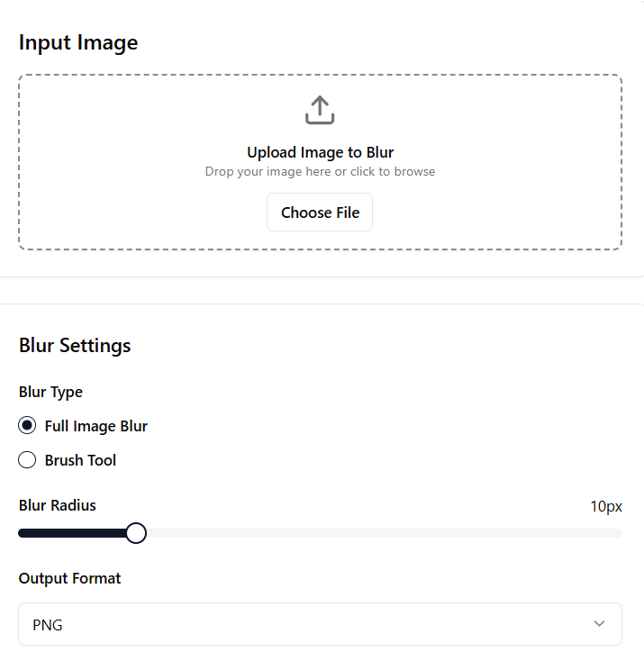Click the PNG text in format selector

point(48,624)
